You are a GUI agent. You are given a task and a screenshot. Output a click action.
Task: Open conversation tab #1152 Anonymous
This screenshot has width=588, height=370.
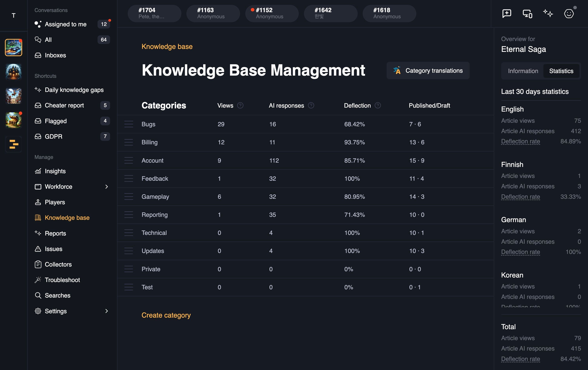[272, 13]
